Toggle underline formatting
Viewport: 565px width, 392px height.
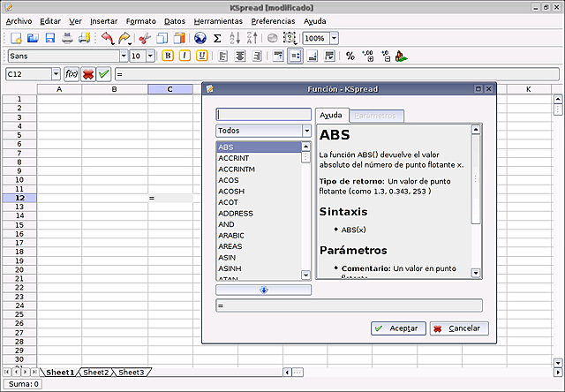202,56
